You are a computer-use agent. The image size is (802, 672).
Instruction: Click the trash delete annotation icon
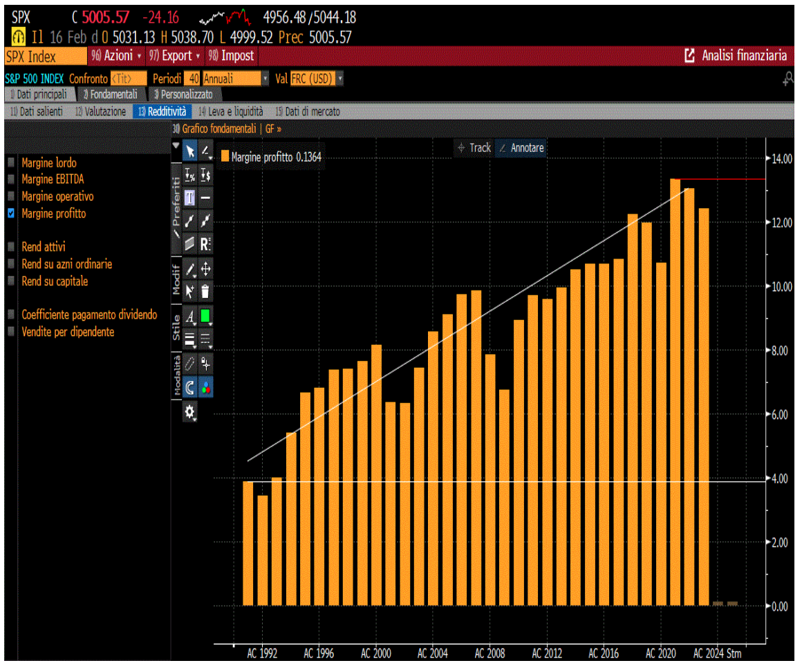tap(205, 292)
